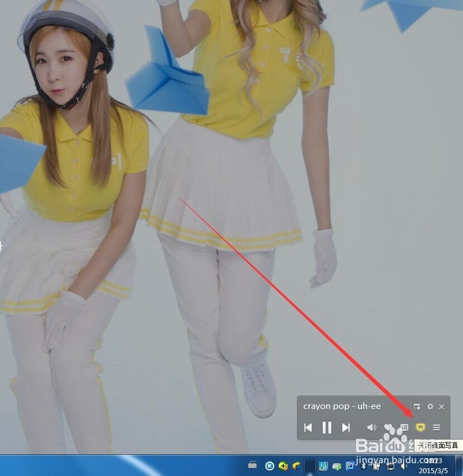Open the player settings gear
The width and height of the screenshot is (463, 476).
pos(429,407)
